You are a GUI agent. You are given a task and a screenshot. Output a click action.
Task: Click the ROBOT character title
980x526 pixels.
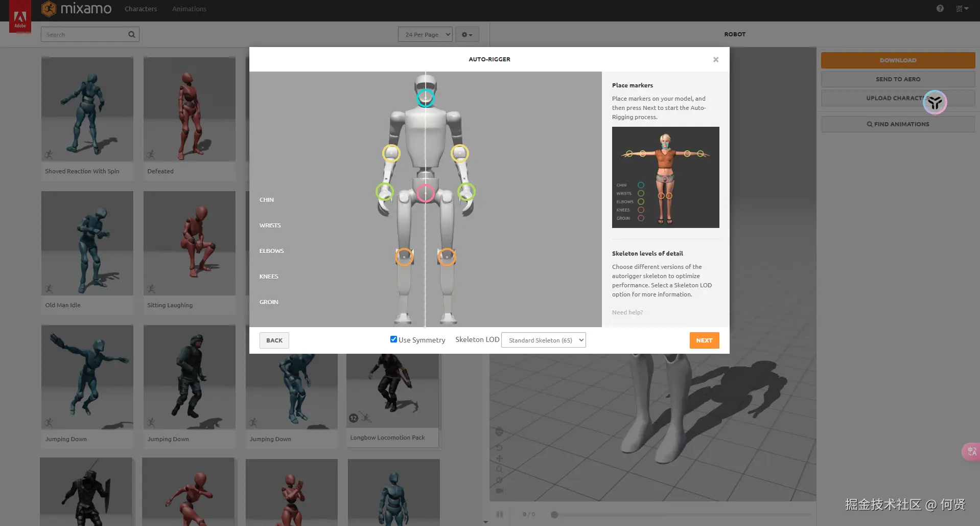[x=735, y=34]
